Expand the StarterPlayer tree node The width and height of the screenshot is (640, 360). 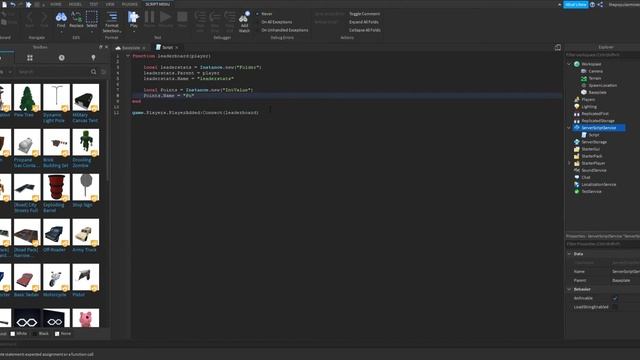point(569,163)
